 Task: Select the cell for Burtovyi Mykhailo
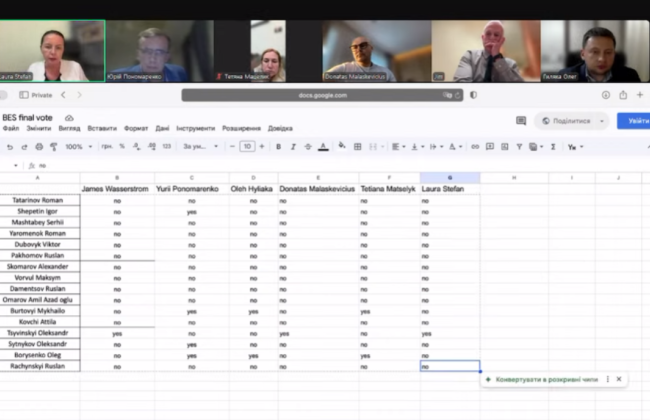pos(40,310)
